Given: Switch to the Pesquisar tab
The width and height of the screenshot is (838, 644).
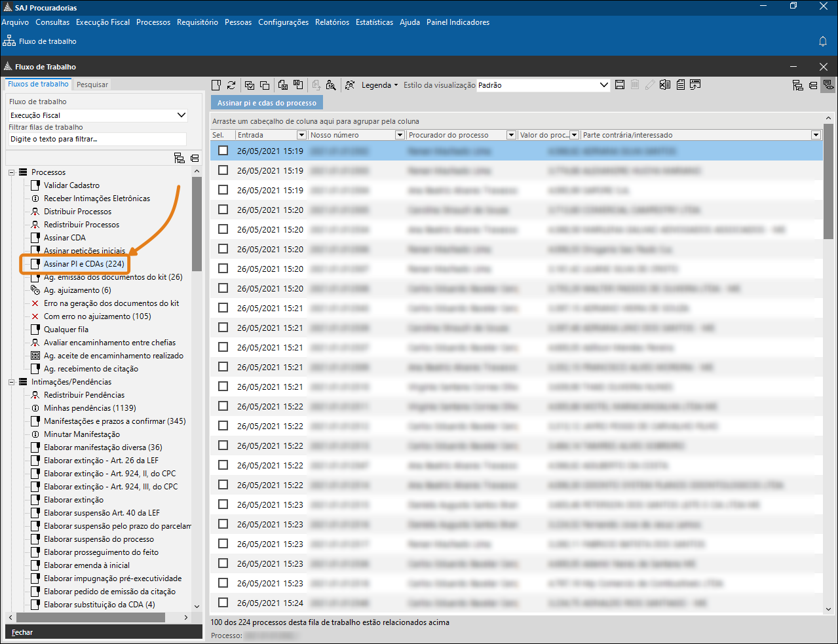Looking at the screenshot, I should point(92,85).
